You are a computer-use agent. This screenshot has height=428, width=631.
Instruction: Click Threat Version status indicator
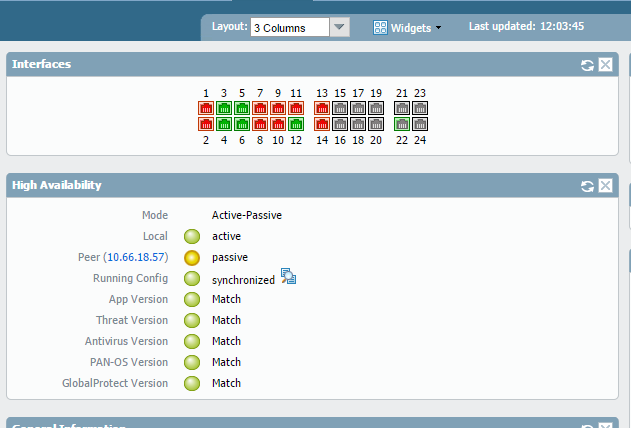point(192,320)
